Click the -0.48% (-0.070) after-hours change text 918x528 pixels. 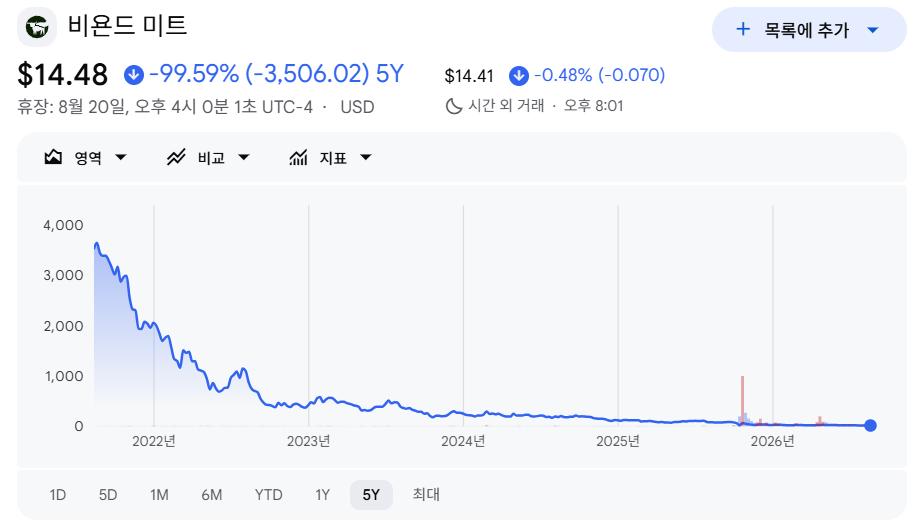click(600, 75)
